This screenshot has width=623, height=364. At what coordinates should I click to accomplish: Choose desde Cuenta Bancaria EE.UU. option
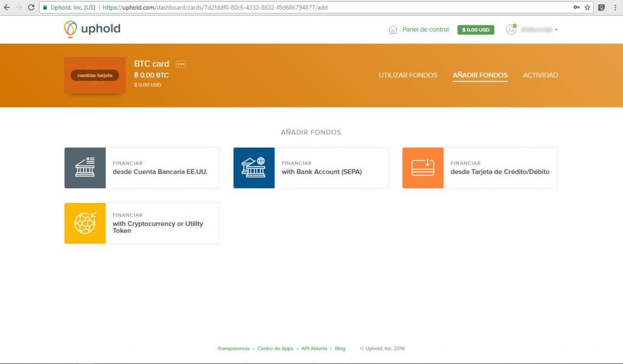(x=142, y=168)
